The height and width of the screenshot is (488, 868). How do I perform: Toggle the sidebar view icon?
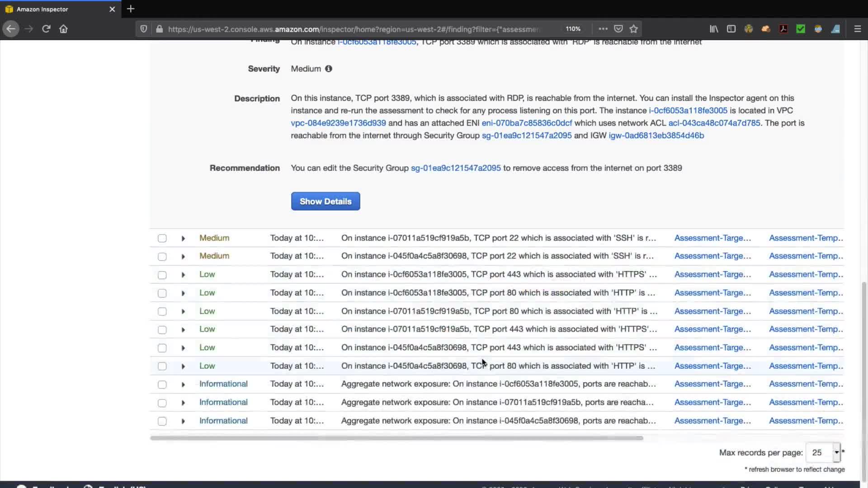[x=731, y=29]
